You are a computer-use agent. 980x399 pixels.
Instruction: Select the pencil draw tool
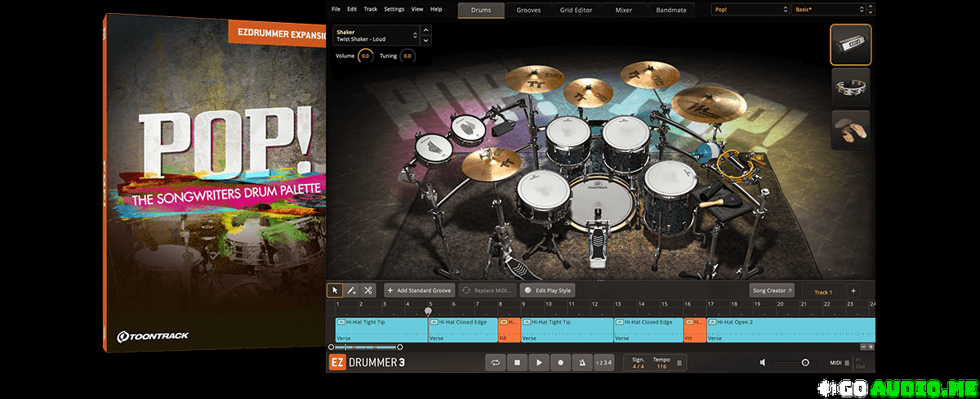point(351,290)
